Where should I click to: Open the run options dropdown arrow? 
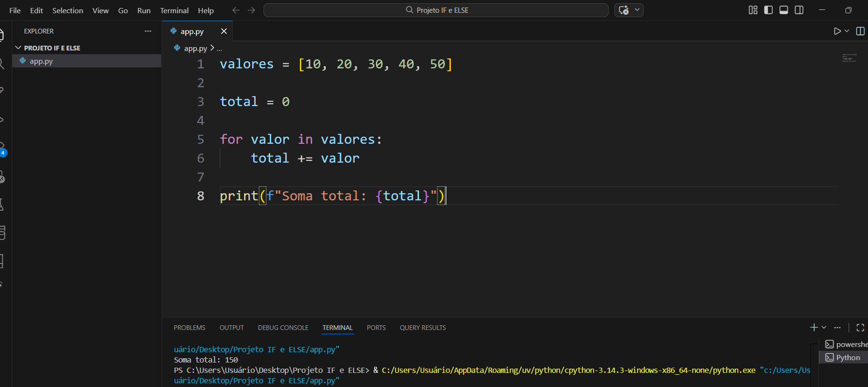tap(847, 31)
